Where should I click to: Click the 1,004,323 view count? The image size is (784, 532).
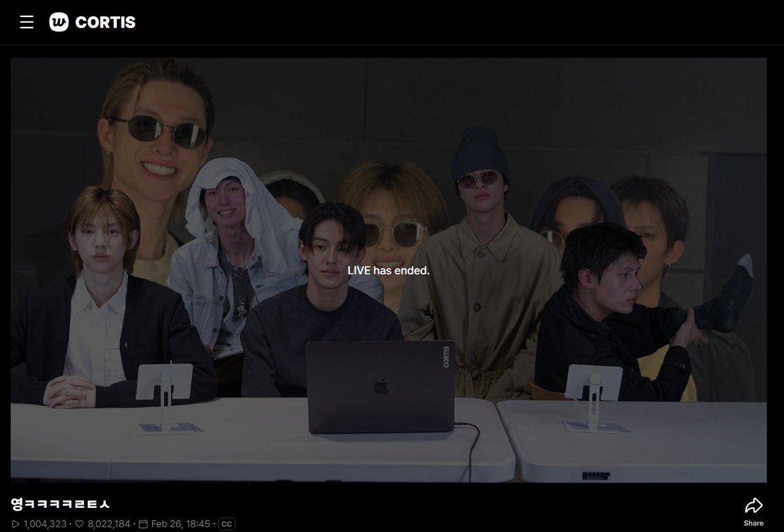[45, 524]
